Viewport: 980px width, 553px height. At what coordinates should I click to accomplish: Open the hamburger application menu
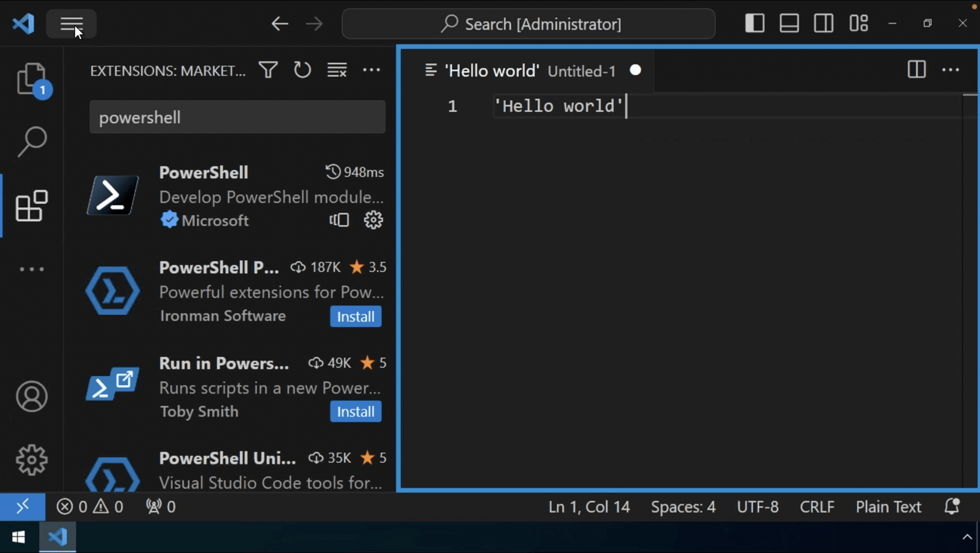tap(71, 24)
